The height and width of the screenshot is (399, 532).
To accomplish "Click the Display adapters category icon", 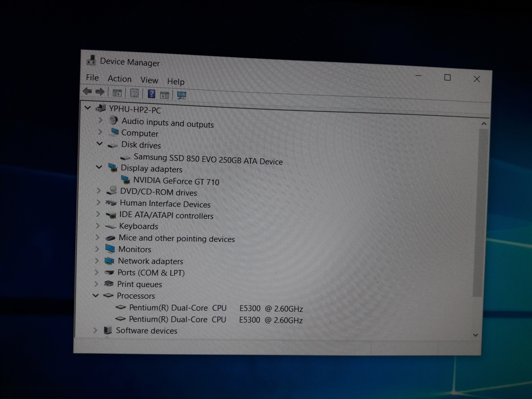I will (x=113, y=168).
